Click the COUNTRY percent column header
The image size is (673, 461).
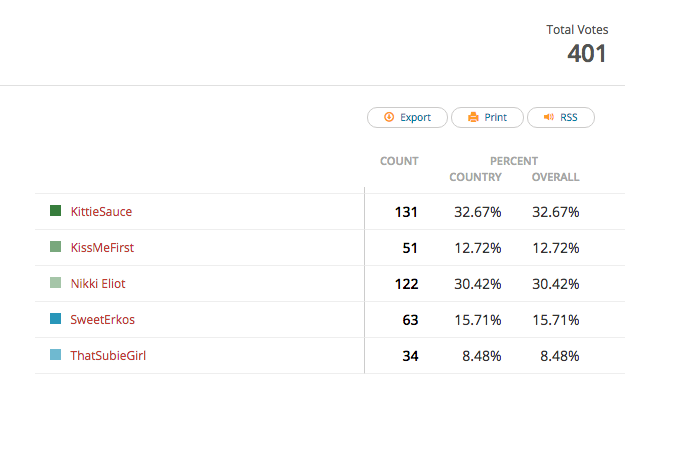475,177
